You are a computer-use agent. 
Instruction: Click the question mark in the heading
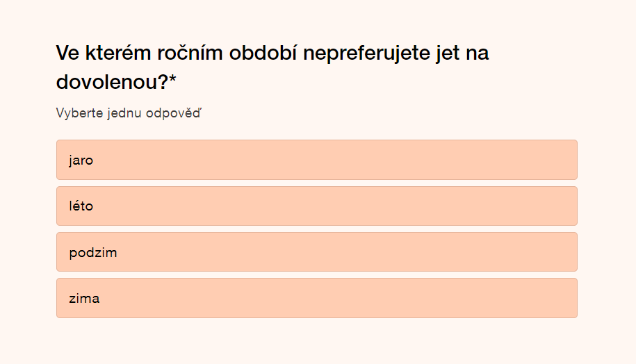tap(163, 82)
